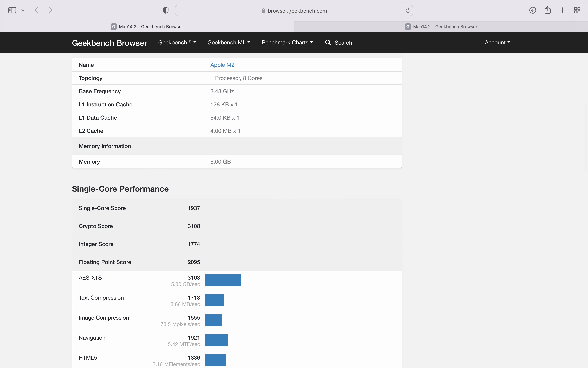Click the Memory Information header row
The image size is (588, 368).
click(237, 146)
